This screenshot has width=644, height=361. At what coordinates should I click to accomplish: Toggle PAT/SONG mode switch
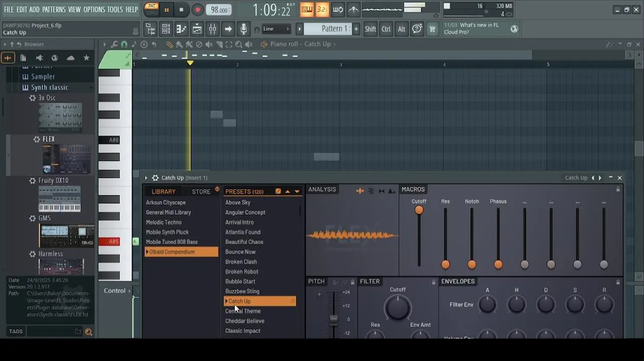[151, 9]
